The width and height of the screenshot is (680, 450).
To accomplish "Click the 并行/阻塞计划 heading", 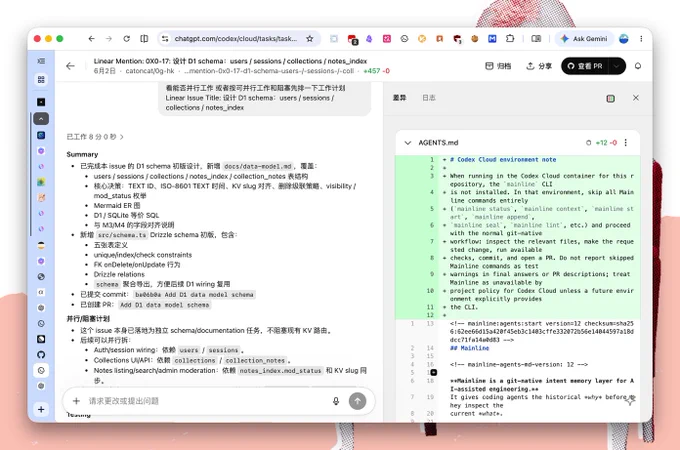I will tap(88, 319).
